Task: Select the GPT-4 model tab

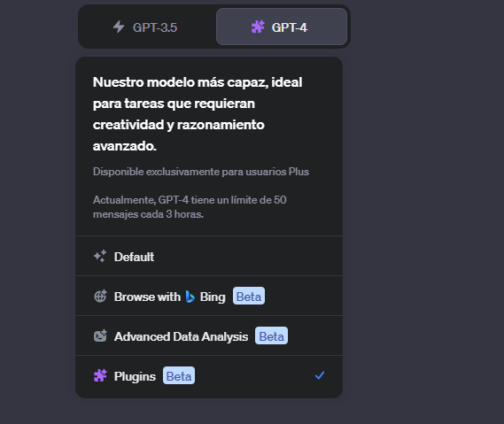Action: click(282, 27)
